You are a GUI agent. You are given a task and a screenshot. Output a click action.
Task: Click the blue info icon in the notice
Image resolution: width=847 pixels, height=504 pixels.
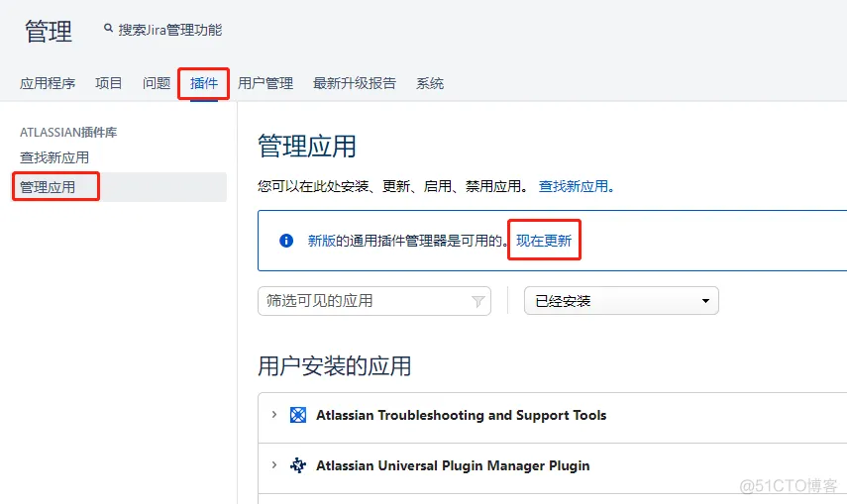coord(286,241)
